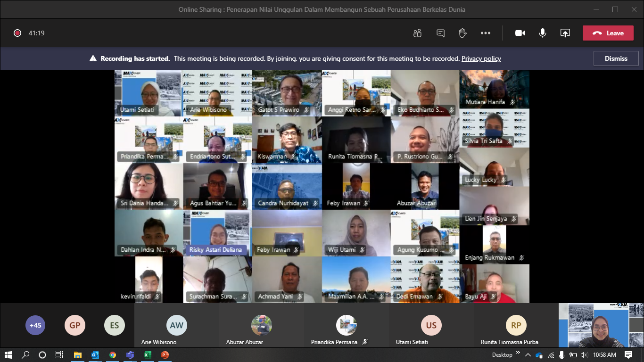This screenshot has width=644, height=362.
Task: Select Achmad Yani's video tile
Action: click(287, 280)
